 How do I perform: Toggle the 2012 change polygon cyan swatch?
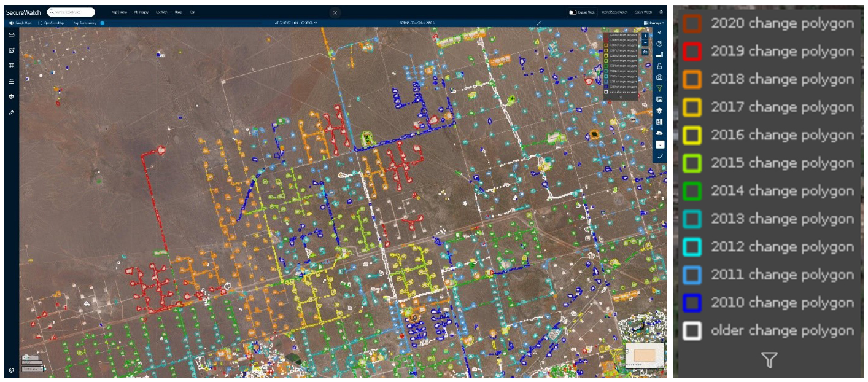[x=692, y=247]
